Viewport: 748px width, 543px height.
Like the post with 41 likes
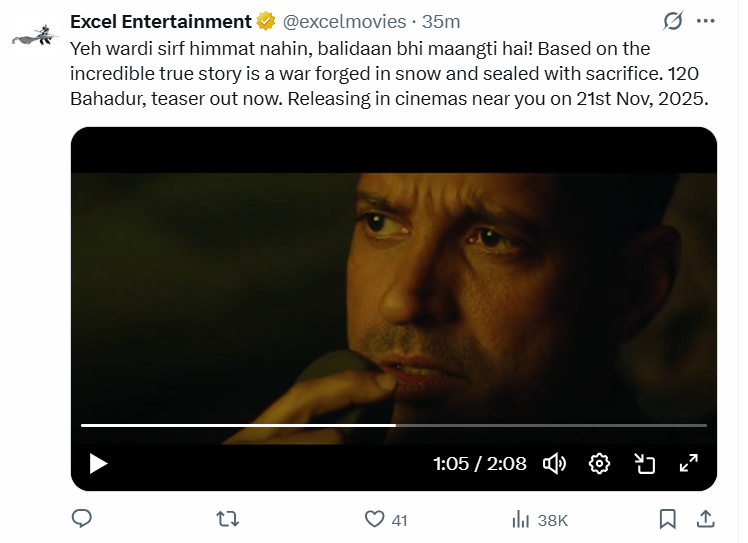(374, 519)
